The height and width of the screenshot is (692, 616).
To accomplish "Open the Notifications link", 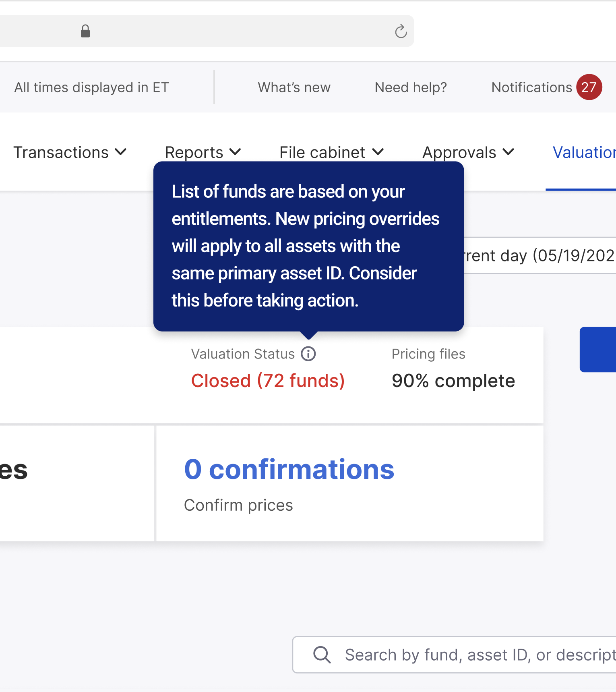I will pyautogui.click(x=531, y=87).
